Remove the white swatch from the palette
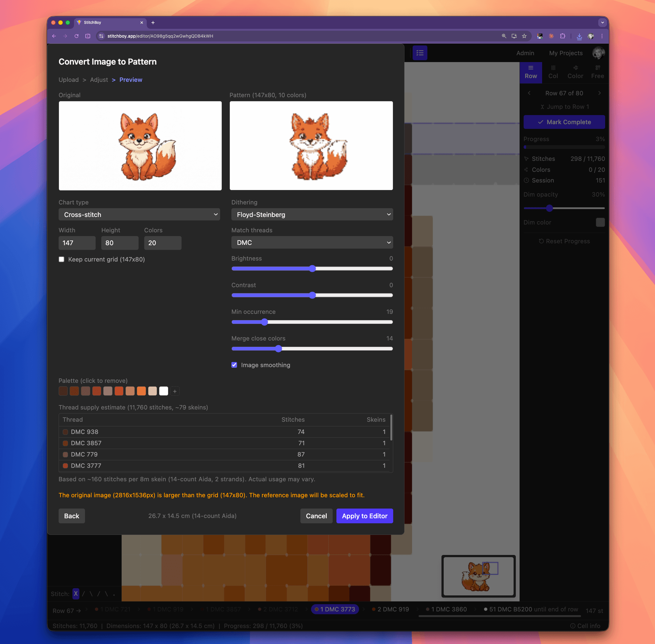Viewport: 655px width, 644px height. coord(164,391)
